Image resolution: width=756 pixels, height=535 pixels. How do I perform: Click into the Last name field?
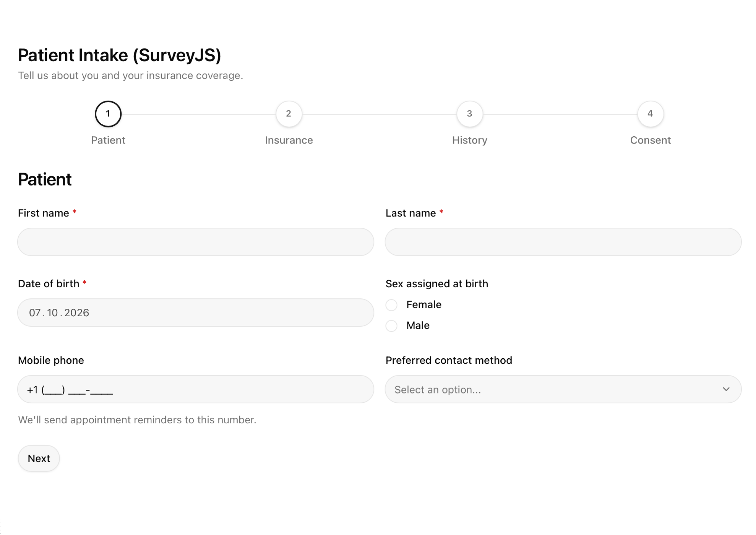563,242
